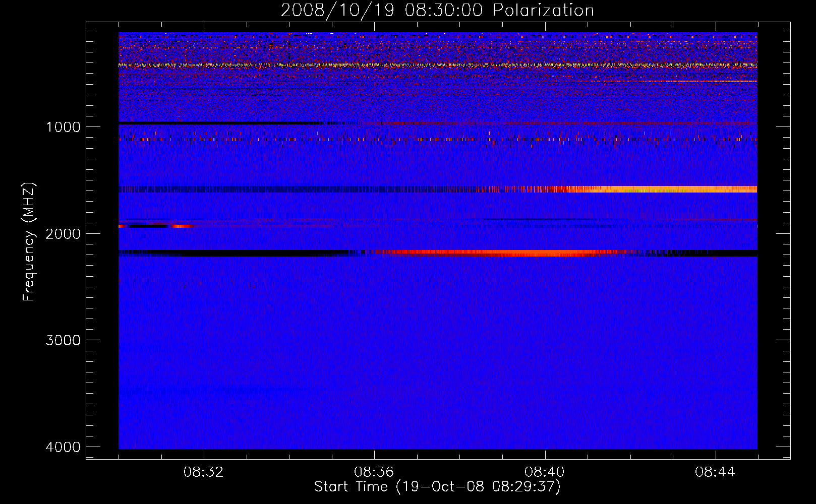Click the 'Start Time (19-Oct-08 08:29:37)' label

pos(437,487)
